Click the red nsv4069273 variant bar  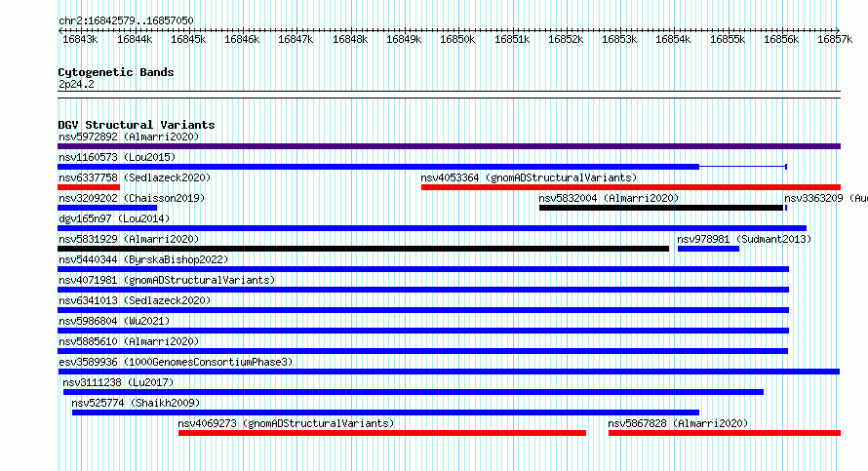coord(382,433)
